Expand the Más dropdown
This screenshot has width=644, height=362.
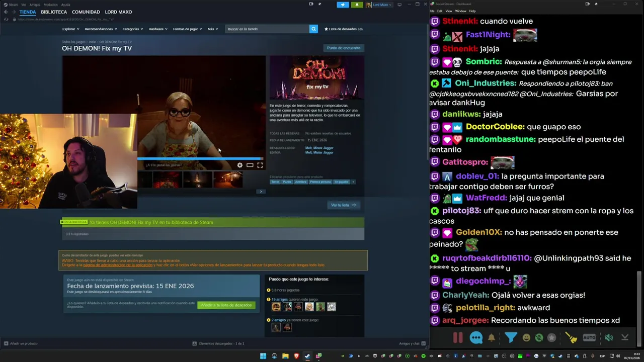click(x=212, y=29)
